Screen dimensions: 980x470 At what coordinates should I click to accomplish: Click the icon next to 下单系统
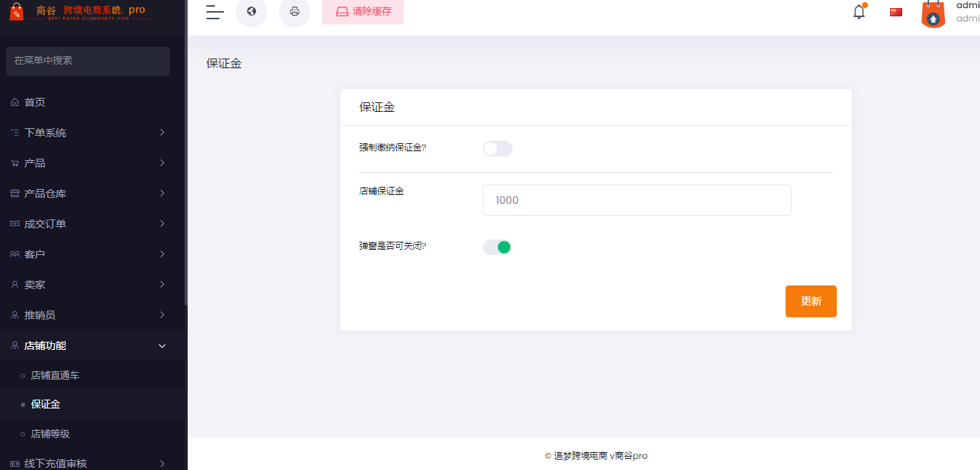(x=15, y=133)
